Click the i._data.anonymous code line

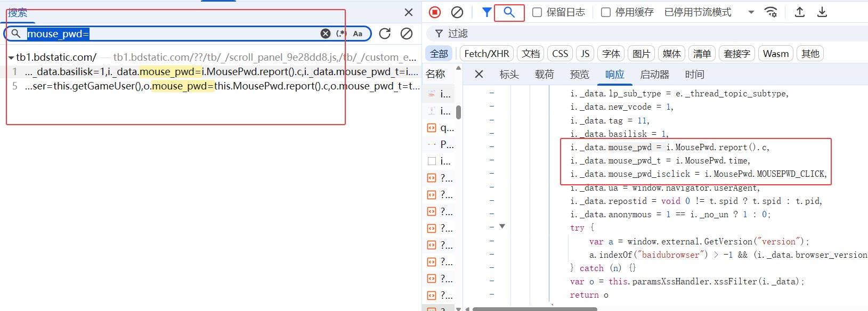[670, 215]
